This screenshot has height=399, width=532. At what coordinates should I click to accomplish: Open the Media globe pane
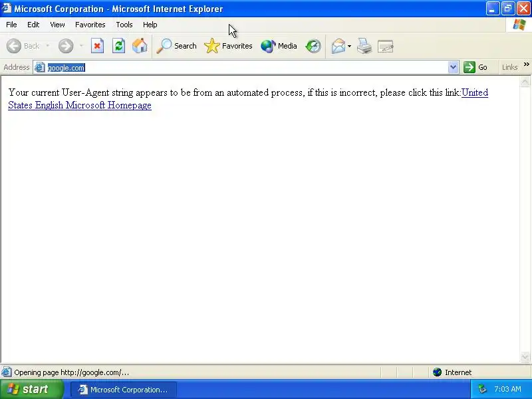pyautogui.click(x=279, y=46)
